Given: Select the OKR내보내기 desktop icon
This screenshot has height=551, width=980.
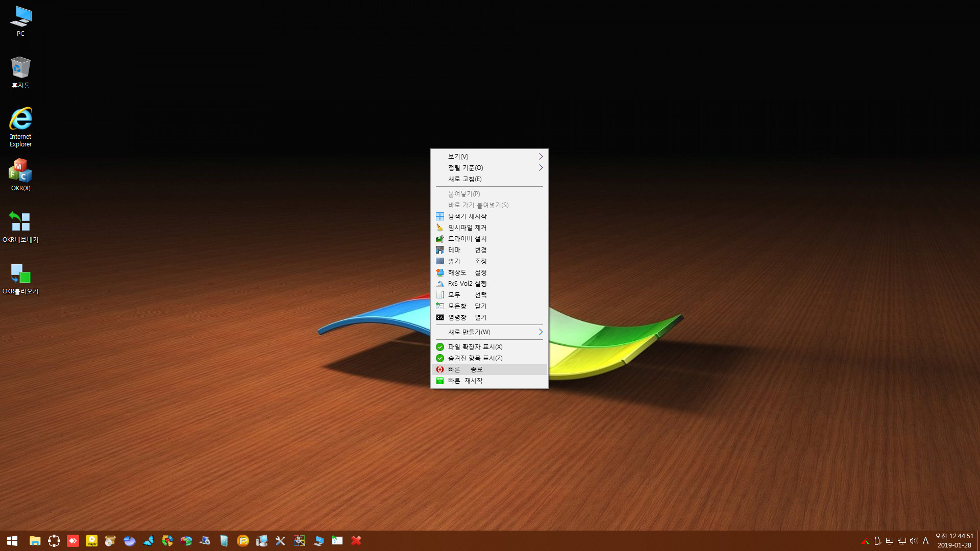Looking at the screenshot, I should [x=20, y=227].
